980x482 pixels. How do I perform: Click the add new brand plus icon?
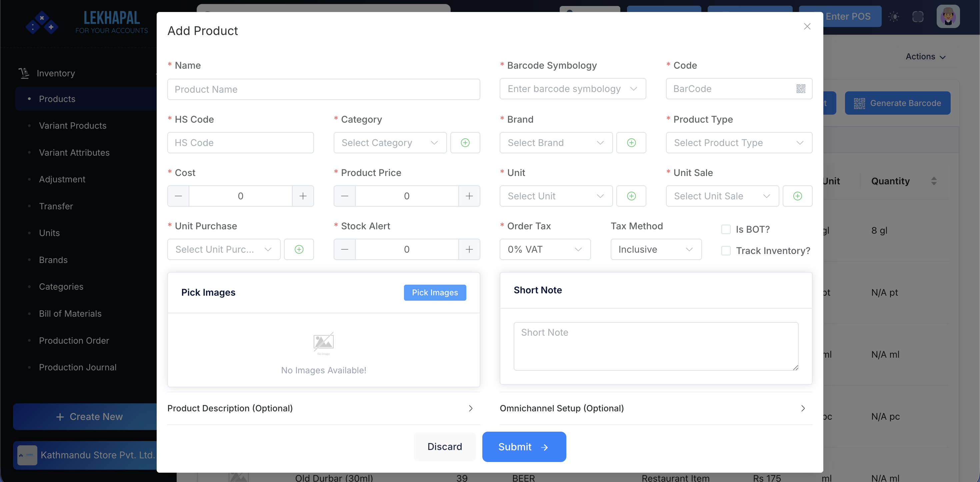631,143
